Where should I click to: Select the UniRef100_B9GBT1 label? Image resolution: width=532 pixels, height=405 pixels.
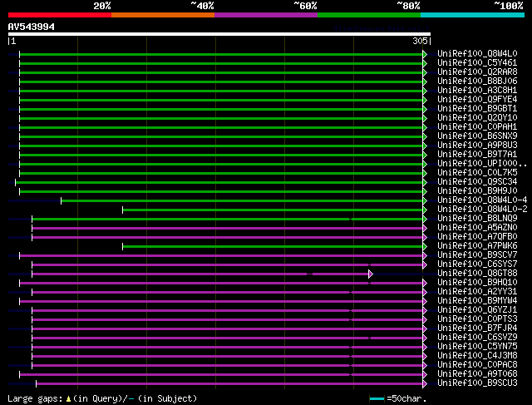pos(477,109)
